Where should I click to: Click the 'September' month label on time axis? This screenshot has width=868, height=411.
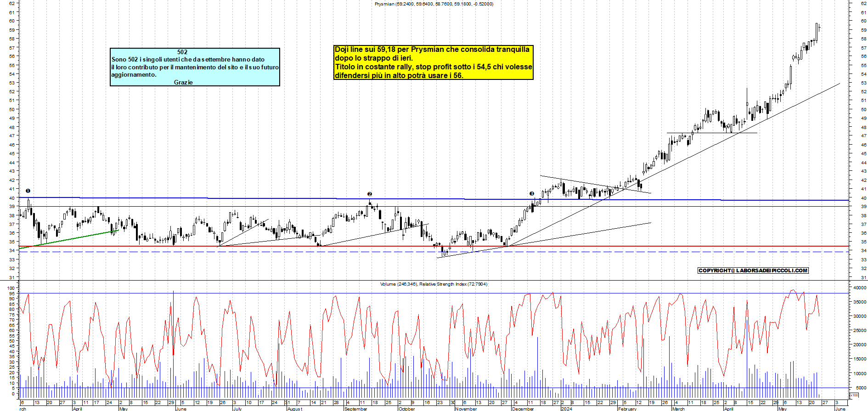356,409
